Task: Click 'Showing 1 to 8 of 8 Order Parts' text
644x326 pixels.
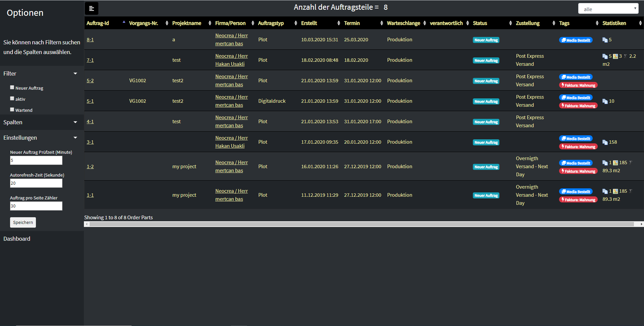Action: pos(118,218)
